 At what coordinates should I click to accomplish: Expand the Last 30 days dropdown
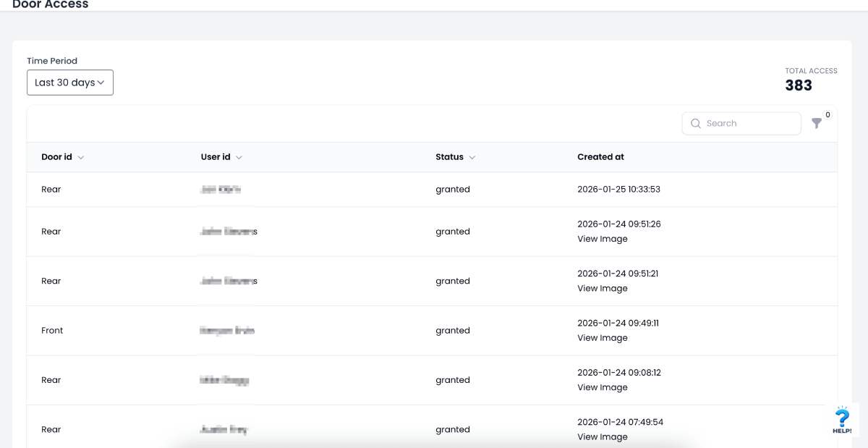(x=70, y=83)
